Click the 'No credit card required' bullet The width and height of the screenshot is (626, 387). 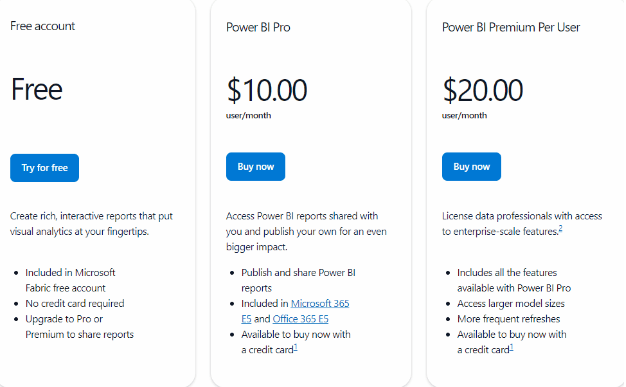[x=75, y=304]
